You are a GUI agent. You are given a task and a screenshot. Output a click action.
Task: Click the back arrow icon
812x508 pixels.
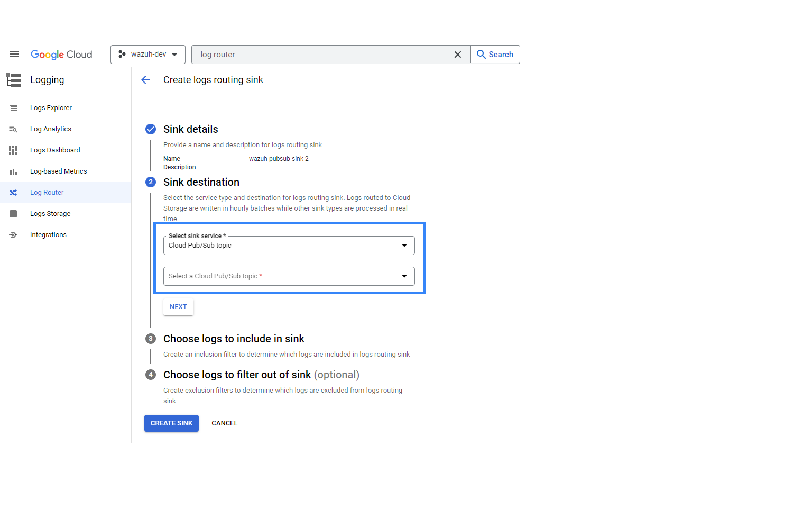(x=145, y=80)
